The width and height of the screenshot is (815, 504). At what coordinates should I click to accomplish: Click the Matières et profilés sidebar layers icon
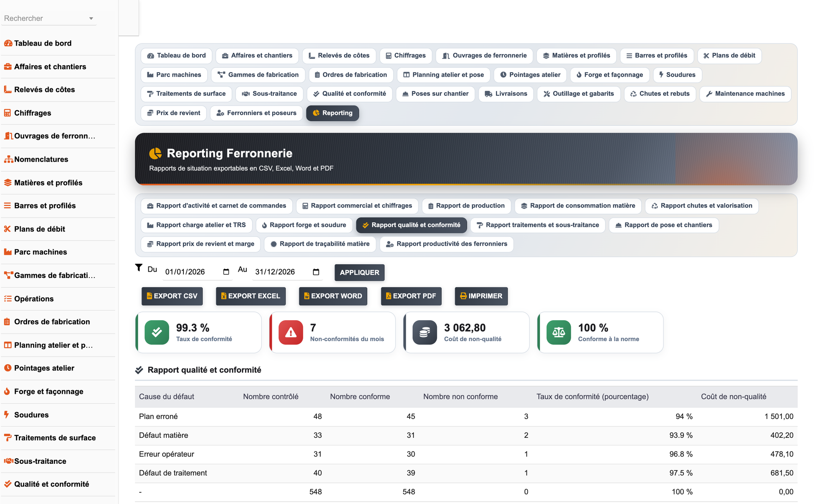pyautogui.click(x=8, y=183)
